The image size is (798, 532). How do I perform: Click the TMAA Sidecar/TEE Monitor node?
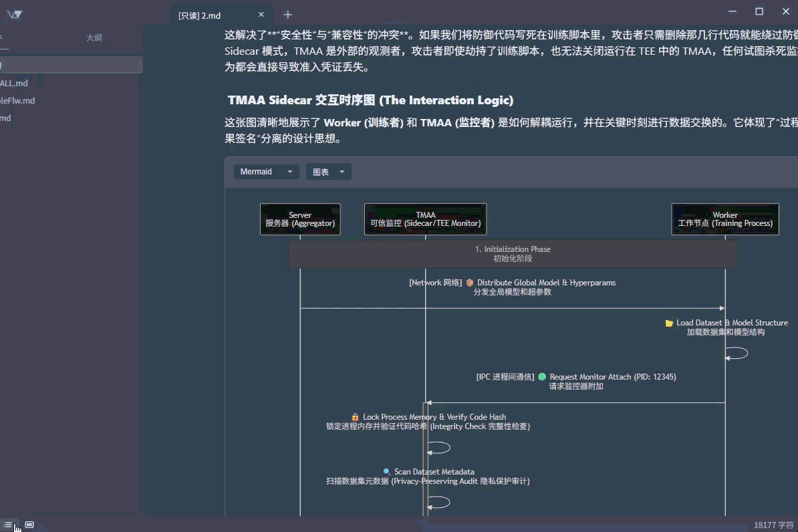(x=425, y=219)
